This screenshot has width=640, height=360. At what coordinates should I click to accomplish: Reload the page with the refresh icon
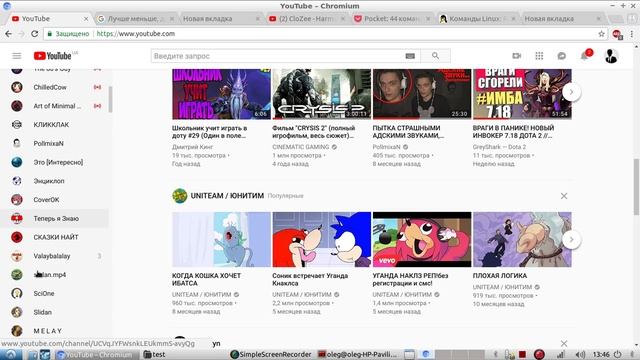coord(35,34)
